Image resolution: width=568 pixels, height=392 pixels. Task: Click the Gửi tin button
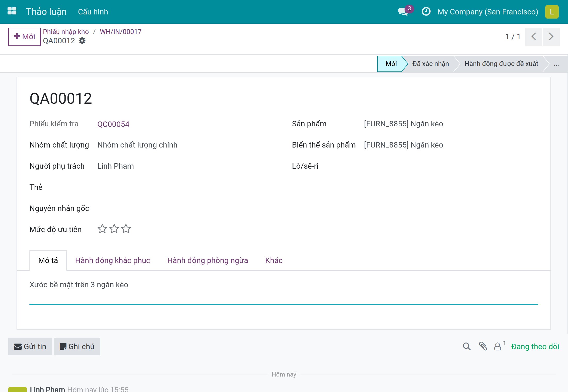pos(30,347)
